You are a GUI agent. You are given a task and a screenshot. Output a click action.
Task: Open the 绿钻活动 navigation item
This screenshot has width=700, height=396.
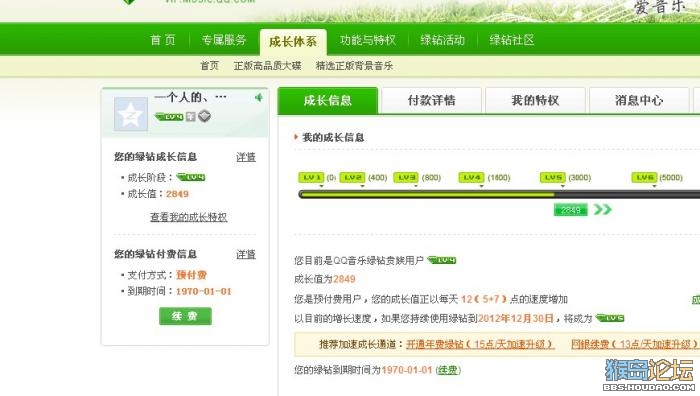point(442,40)
